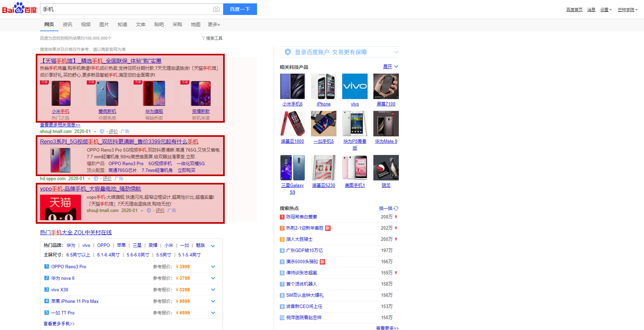Open the iPhone product image in 相关科技产品
Image resolution: width=644 pixels, height=330 pixels.
click(324, 86)
